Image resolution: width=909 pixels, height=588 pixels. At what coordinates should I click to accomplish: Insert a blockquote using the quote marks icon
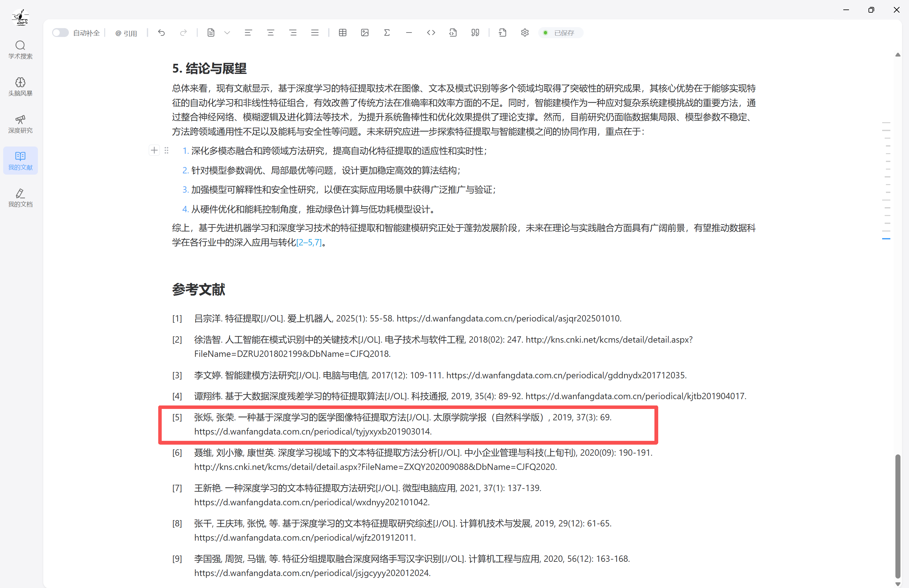pos(475,33)
